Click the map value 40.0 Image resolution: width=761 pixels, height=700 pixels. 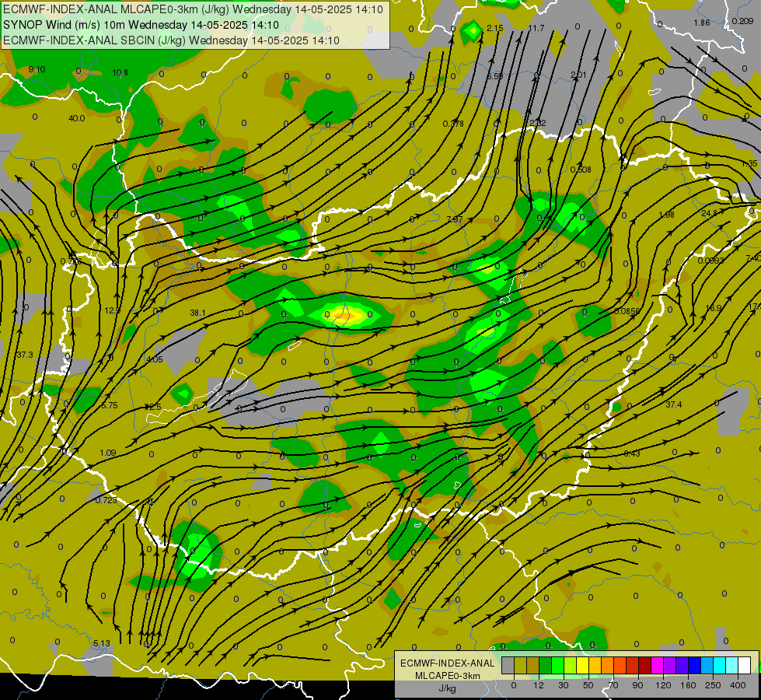(x=77, y=118)
